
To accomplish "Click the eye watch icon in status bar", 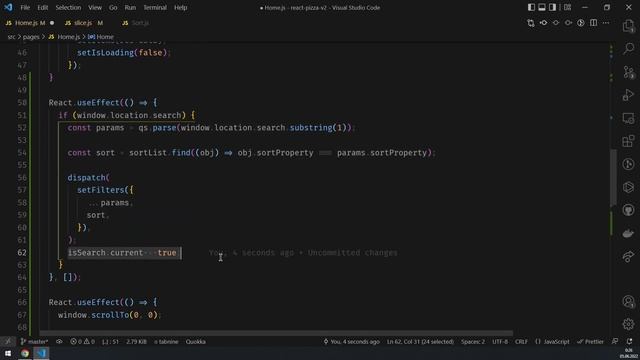I will coord(59,342).
